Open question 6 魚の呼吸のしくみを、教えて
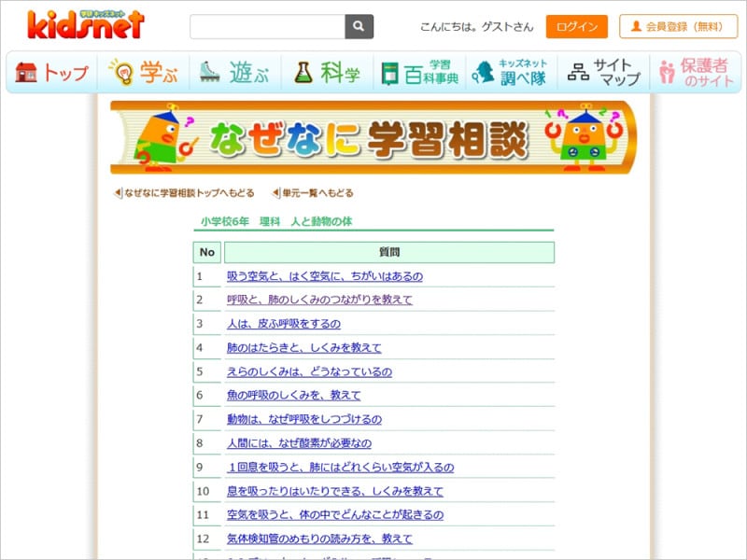This screenshot has width=747, height=560. 293,395
